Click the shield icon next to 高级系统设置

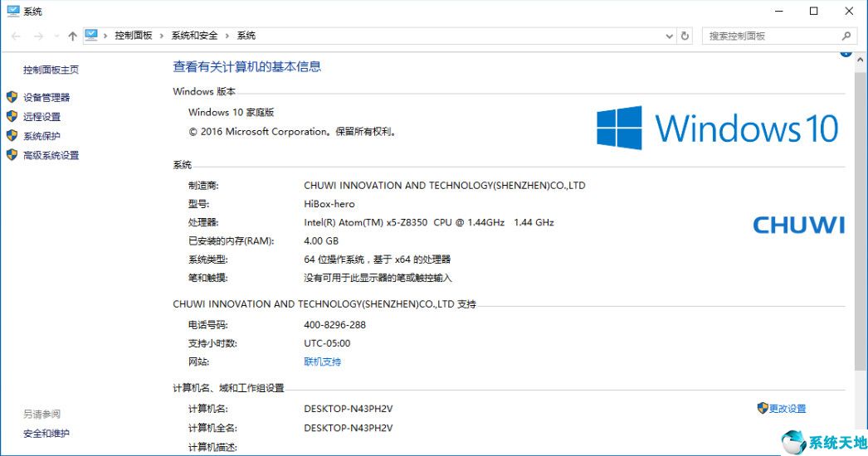12,155
